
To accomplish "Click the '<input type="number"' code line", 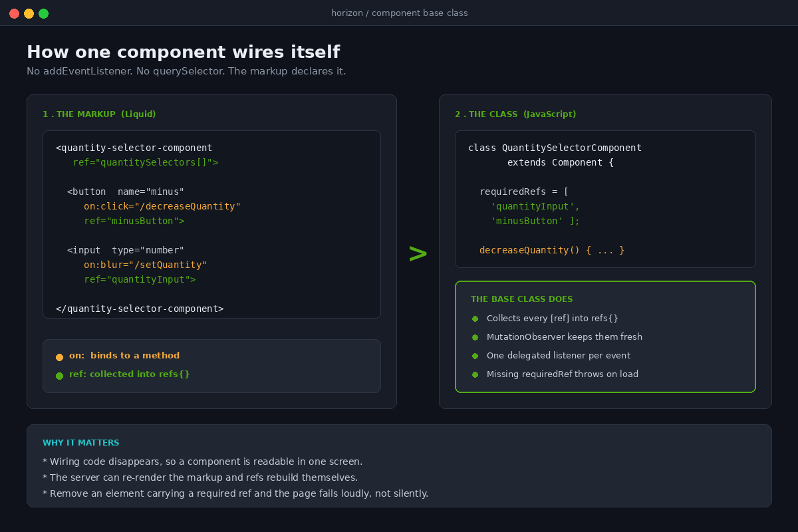I will point(126,250).
